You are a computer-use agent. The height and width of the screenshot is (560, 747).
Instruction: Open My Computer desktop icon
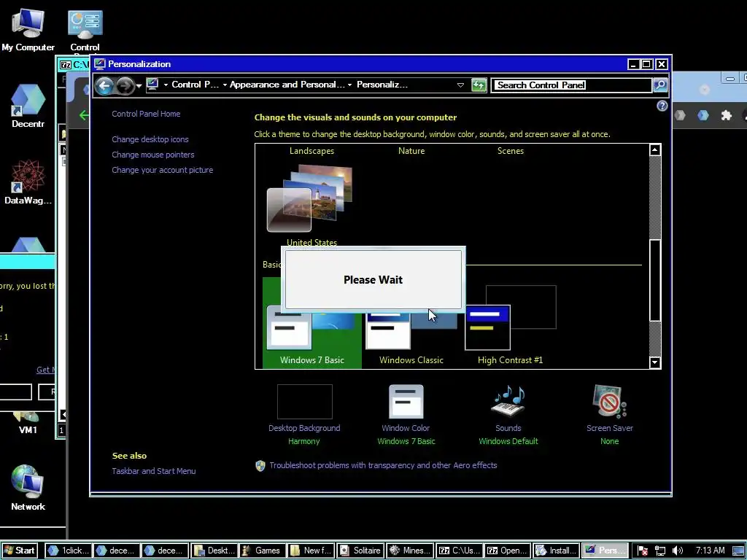(28, 29)
